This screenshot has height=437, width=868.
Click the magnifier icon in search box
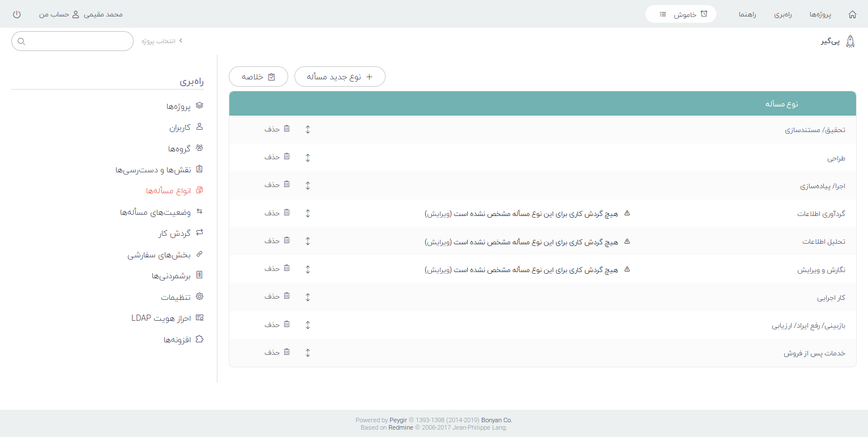(x=22, y=41)
